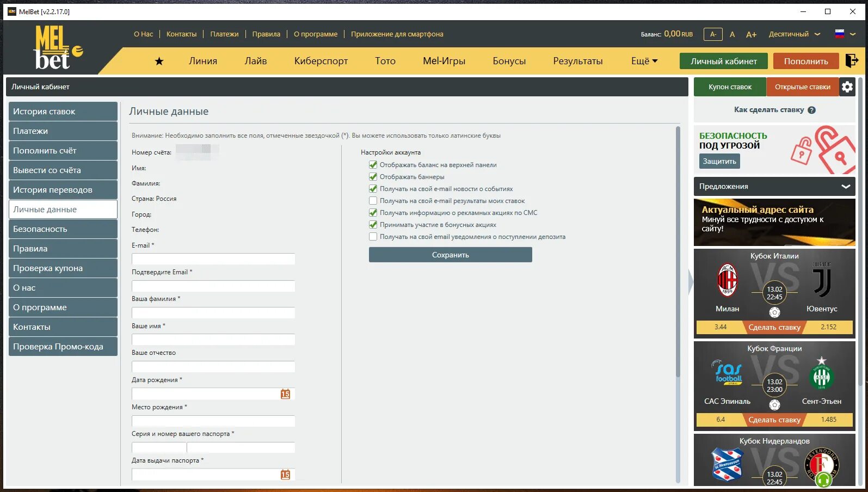
Task: Click the Сохранить button
Action: tap(451, 255)
